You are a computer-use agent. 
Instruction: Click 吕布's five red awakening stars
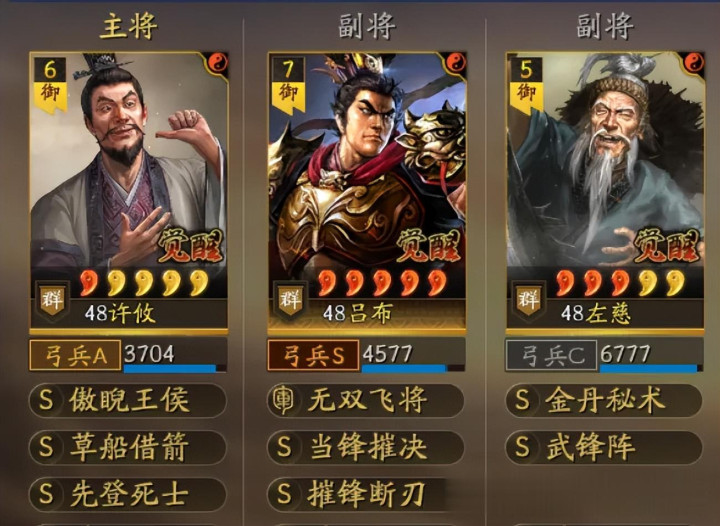(382, 283)
